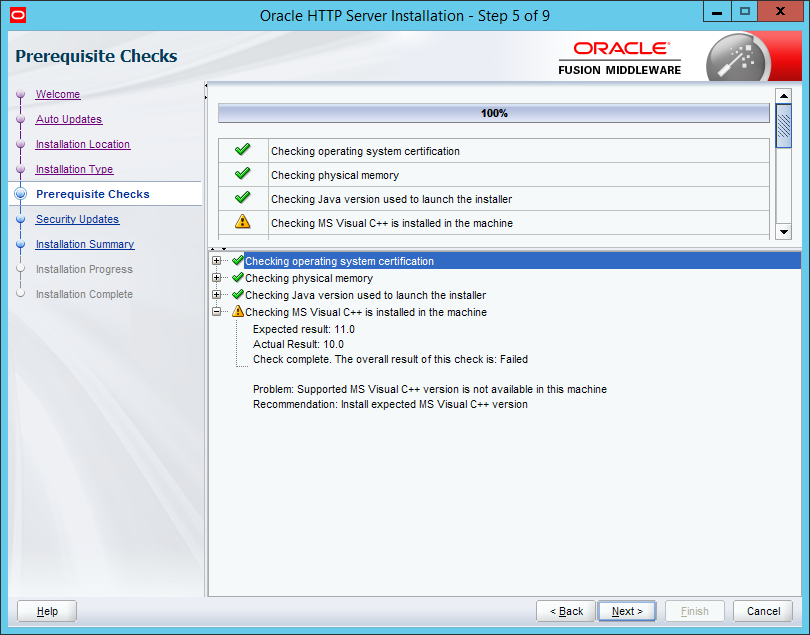Jump to Installation Location step
810x635 pixels.
point(83,144)
